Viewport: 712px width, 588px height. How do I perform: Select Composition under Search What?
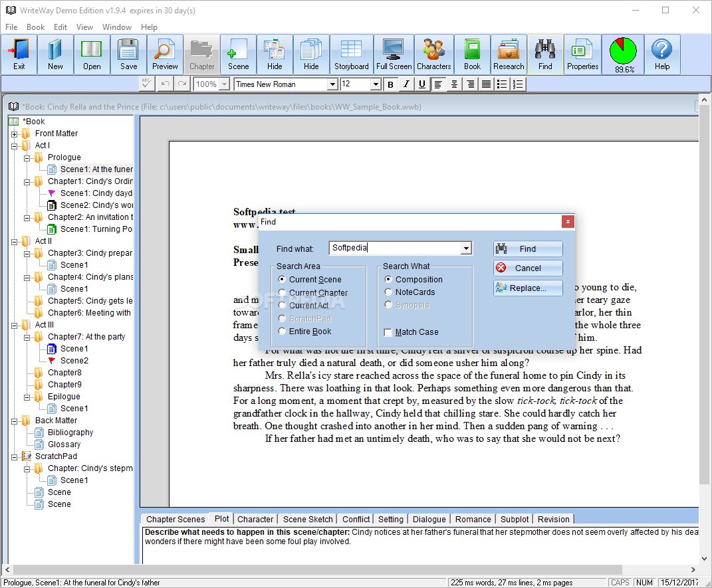388,280
